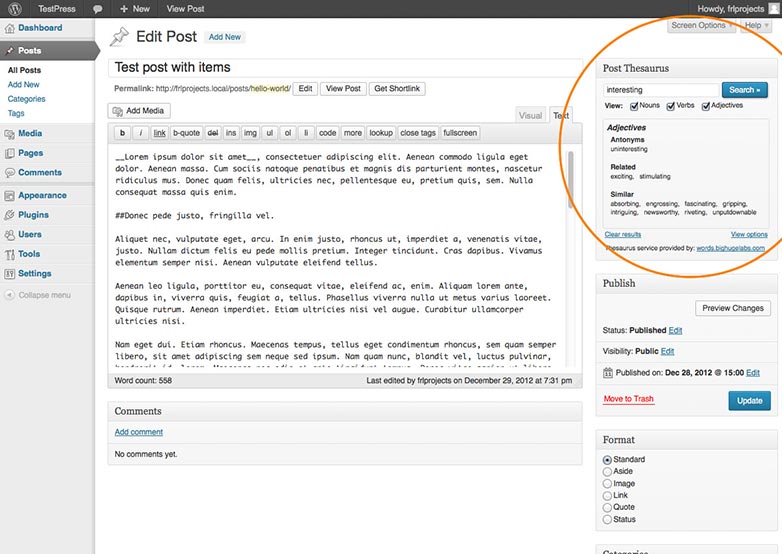Uncheck the Nouns checkbox

coord(634,106)
